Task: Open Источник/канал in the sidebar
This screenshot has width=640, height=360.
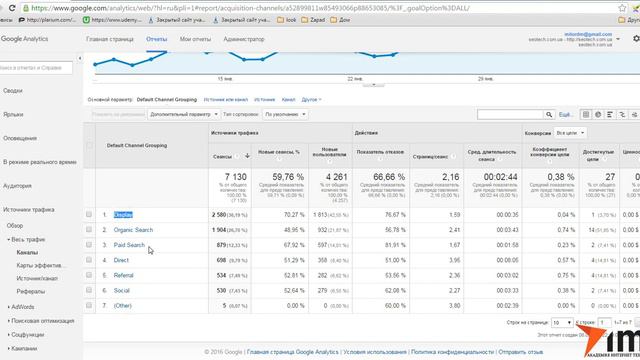Action: [x=37, y=278]
